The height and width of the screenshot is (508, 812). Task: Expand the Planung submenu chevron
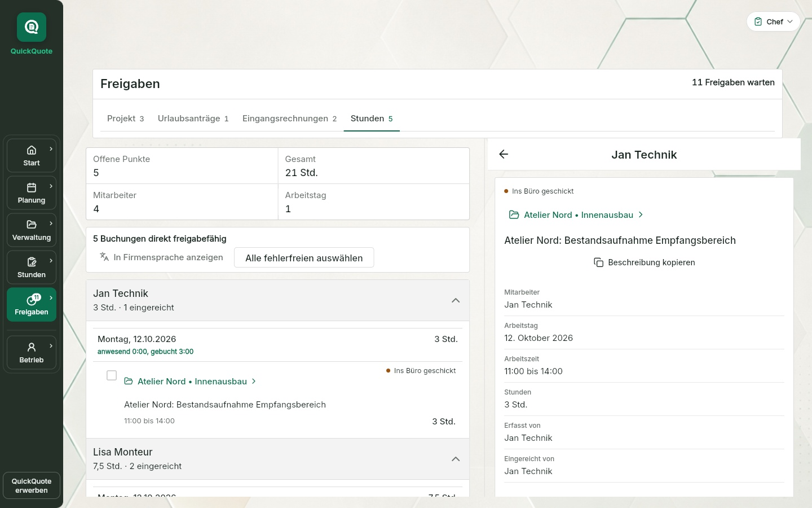pyautogui.click(x=51, y=186)
